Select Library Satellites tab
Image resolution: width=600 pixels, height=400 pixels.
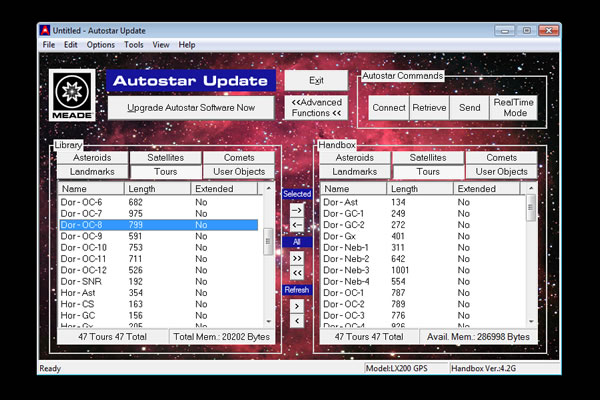(166, 158)
